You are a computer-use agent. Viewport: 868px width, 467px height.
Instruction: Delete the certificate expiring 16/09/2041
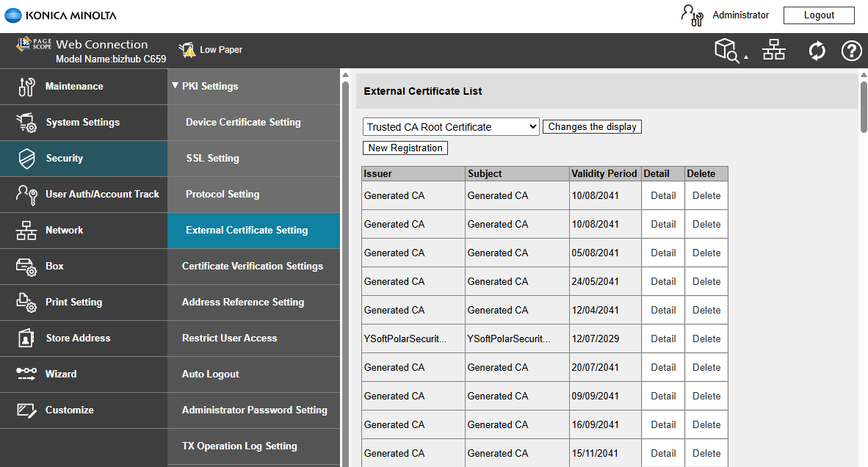pyautogui.click(x=706, y=425)
